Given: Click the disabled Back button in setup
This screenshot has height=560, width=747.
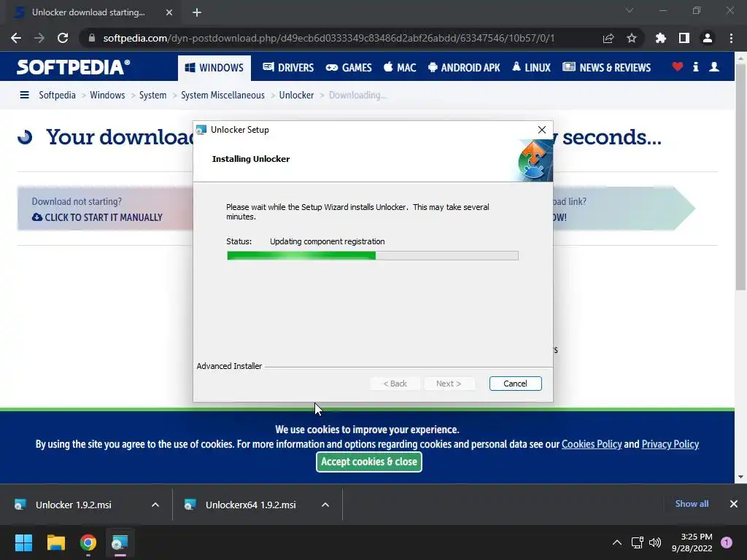Looking at the screenshot, I should click(395, 384).
